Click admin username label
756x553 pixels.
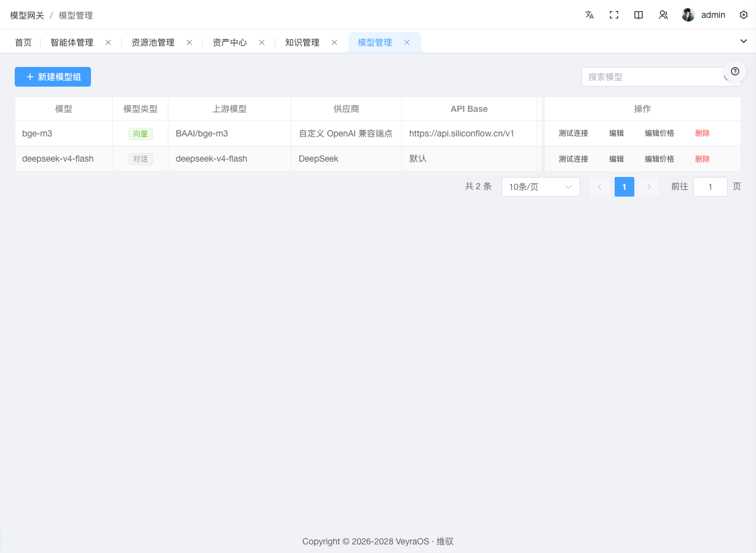click(714, 15)
